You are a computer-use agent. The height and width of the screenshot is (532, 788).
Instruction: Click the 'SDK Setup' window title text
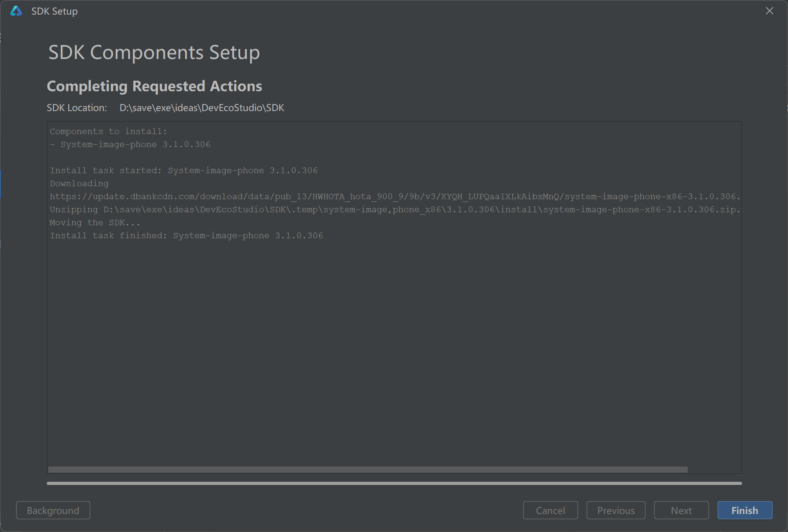click(x=54, y=11)
